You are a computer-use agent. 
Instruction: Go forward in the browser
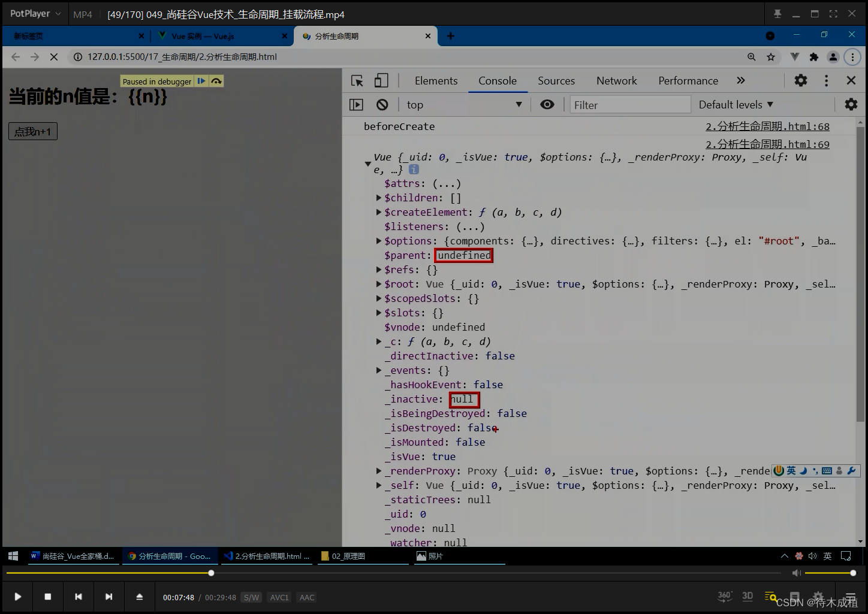[x=35, y=57]
